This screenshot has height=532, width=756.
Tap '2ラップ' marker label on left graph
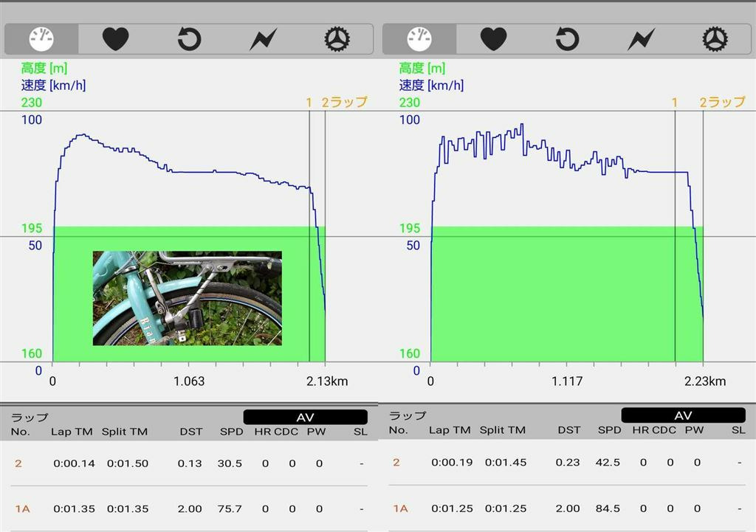(344, 102)
